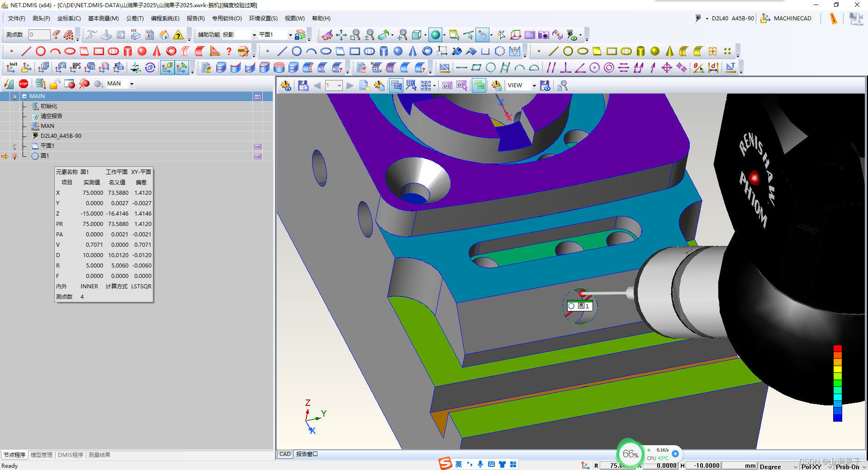Select the perpendicularity tolerance tool

[565, 68]
